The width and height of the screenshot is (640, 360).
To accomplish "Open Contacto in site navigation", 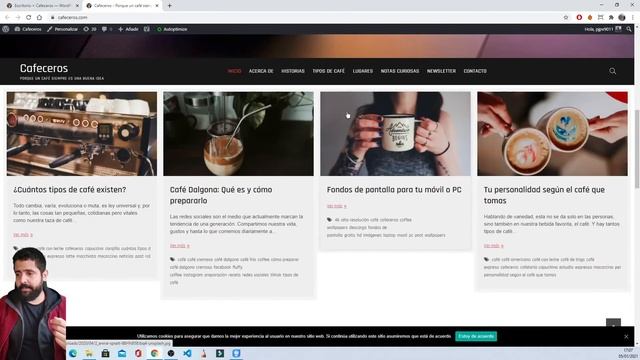I will click(x=475, y=71).
